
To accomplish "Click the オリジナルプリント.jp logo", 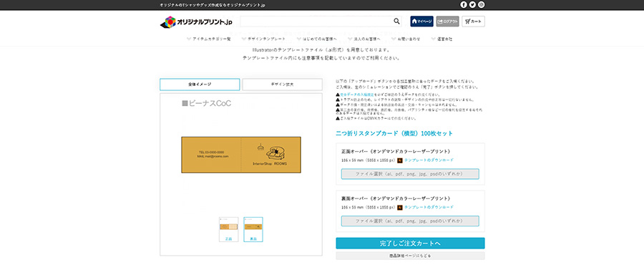I will (196, 21).
